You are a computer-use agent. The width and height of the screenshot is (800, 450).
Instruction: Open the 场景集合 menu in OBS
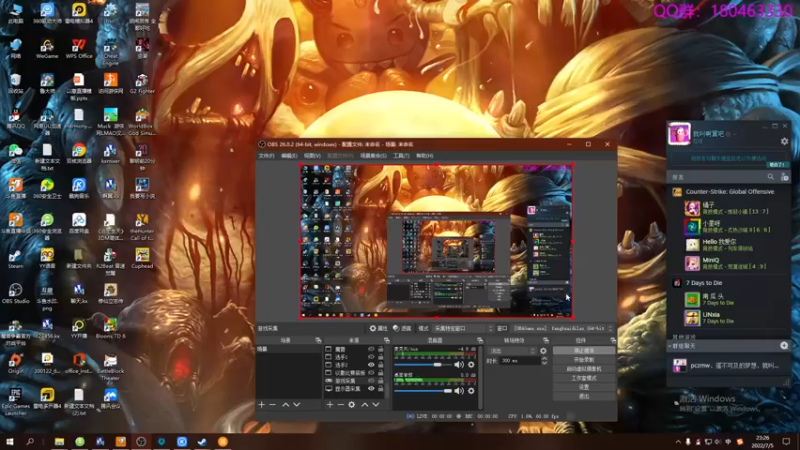[373, 156]
